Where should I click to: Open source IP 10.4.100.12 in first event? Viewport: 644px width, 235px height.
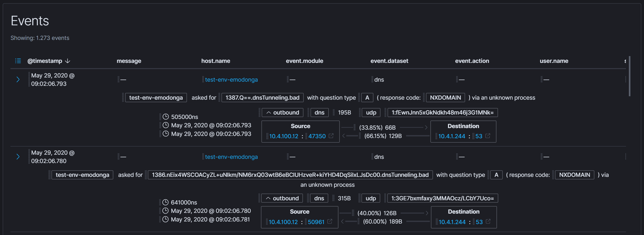[x=284, y=136]
